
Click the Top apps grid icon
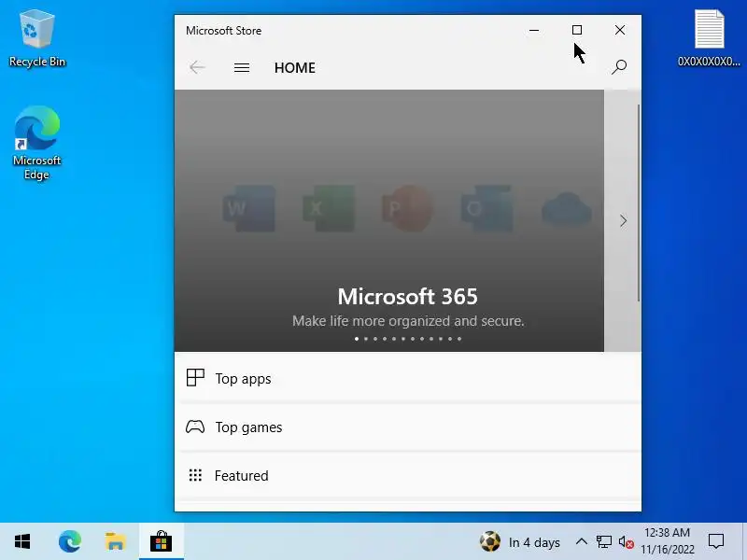pyautogui.click(x=195, y=378)
